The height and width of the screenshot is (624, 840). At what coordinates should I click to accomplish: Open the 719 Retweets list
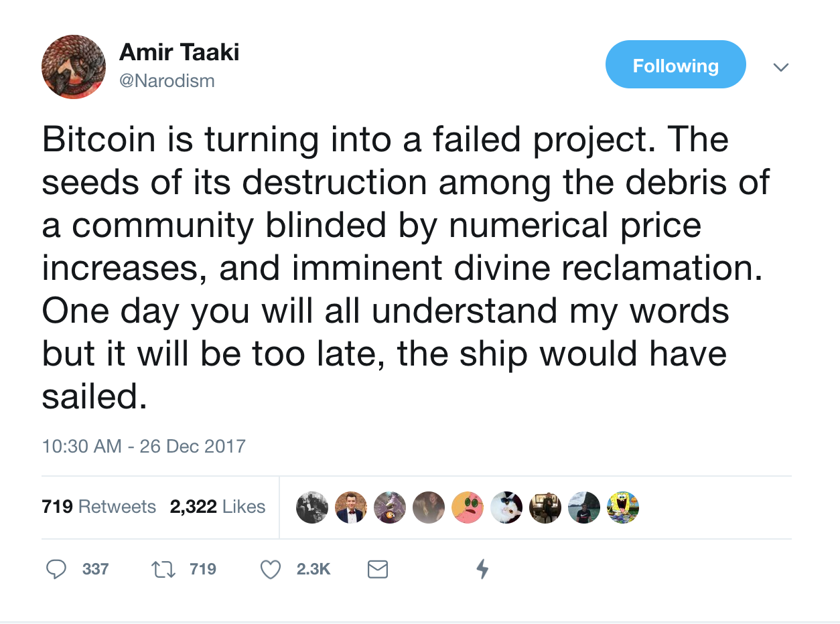pos(98,507)
